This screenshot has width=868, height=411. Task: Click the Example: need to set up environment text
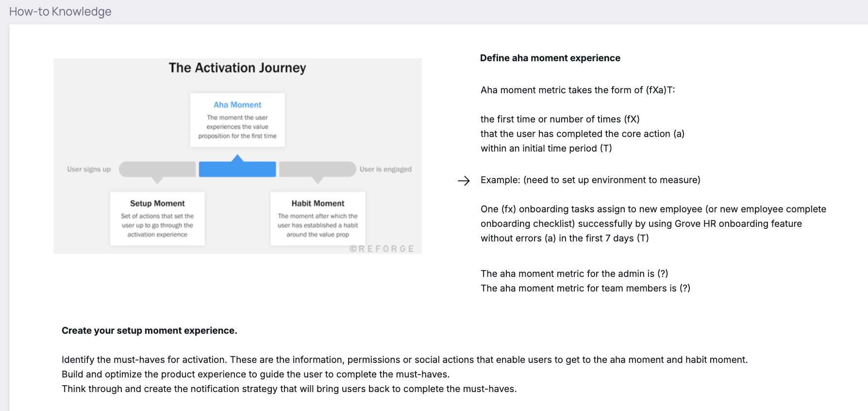point(590,180)
